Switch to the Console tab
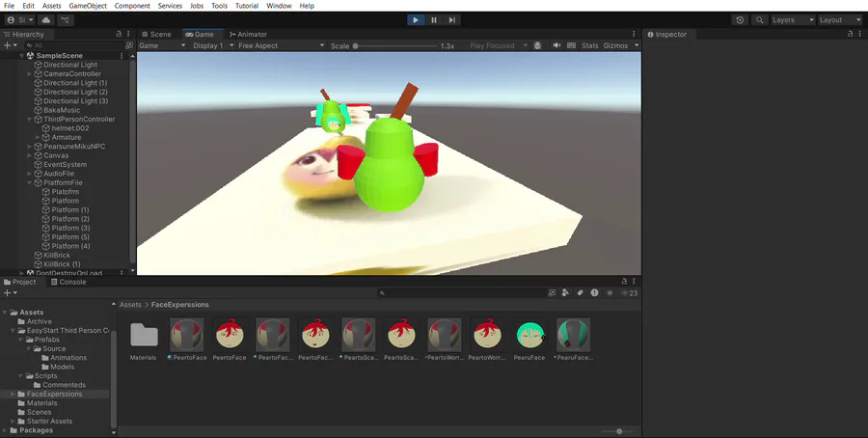The width and height of the screenshot is (868, 438). (x=68, y=282)
